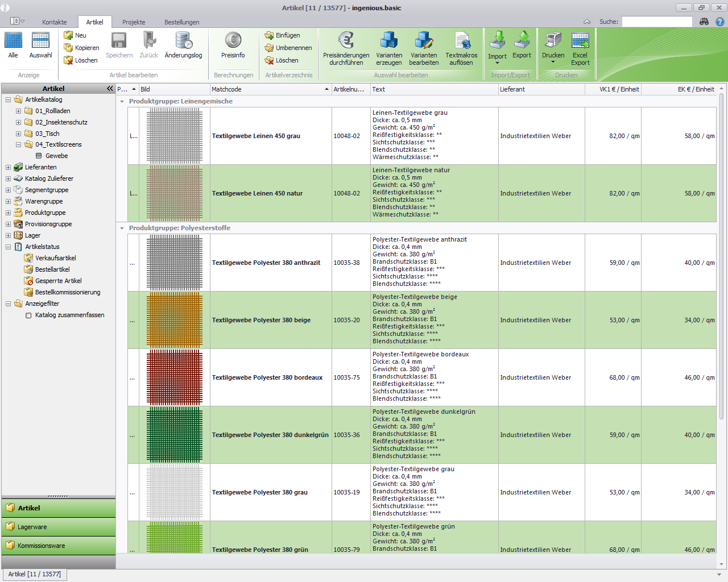Switch to the Kontakte tab
728x582 pixels.
point(54,22)
